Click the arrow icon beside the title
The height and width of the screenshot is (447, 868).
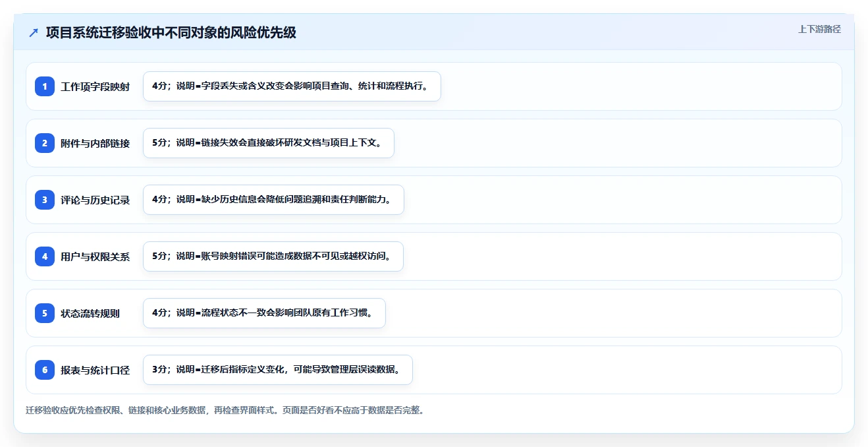point(34,32)
